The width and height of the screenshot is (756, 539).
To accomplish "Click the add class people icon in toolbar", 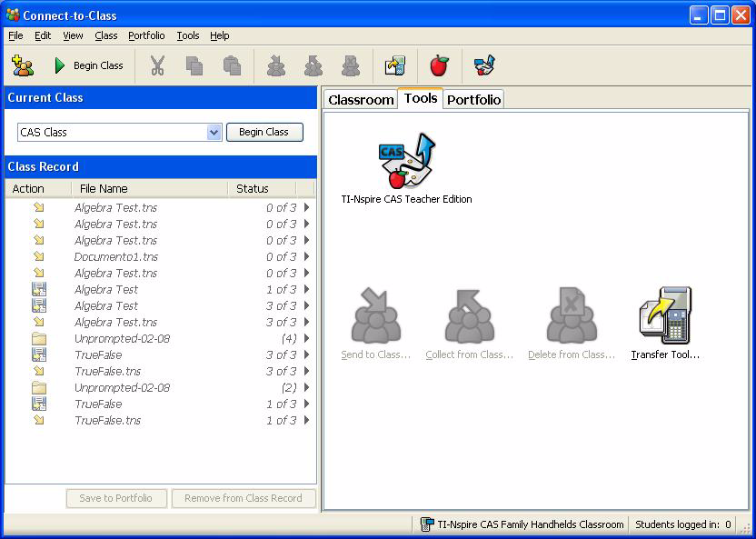I will tap(23, 65).
